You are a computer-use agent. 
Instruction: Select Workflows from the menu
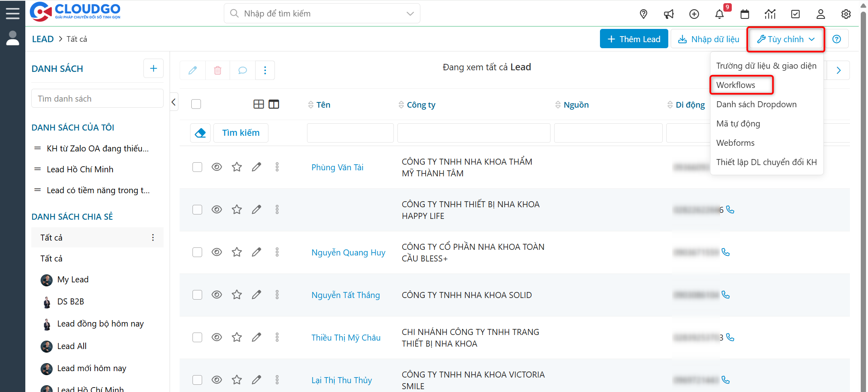click(735, 85)
